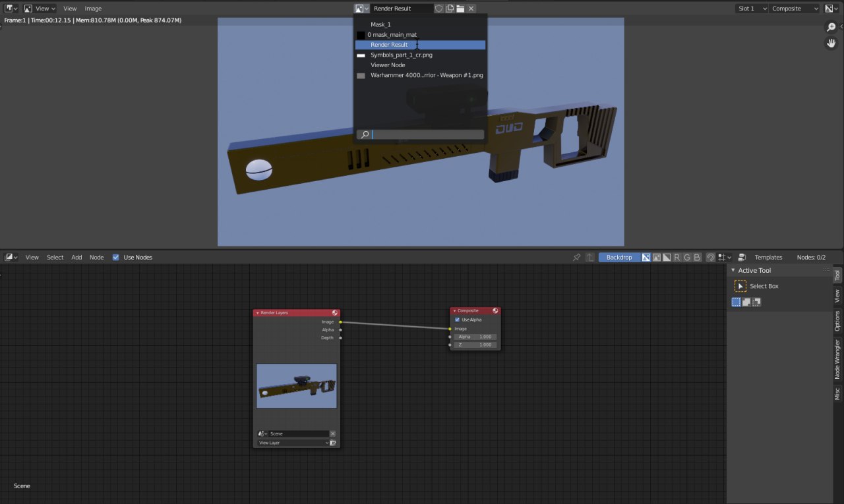
Task: Open the image editor View menu
Action: [x=70, y=9]
